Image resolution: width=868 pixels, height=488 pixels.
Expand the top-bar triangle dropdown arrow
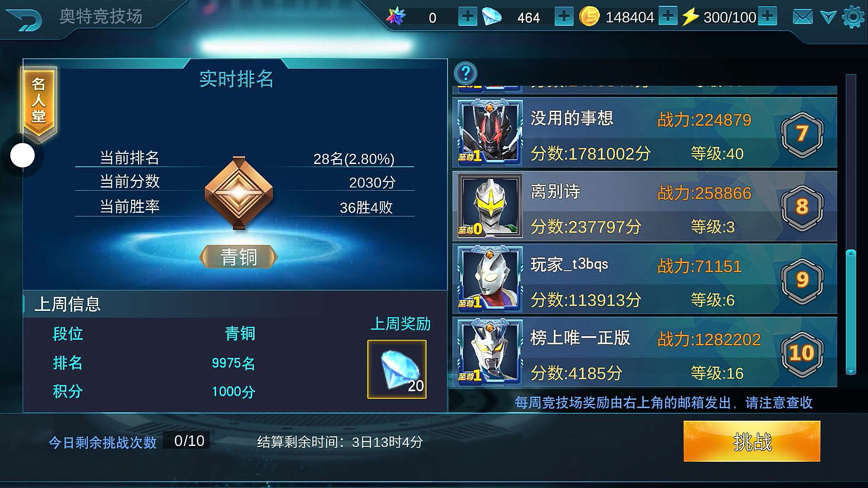(x=828, y=18)
